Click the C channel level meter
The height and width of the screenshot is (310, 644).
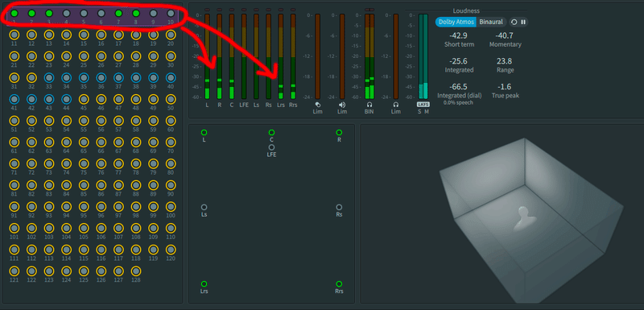pyautogui.click(x=232, y=56)
